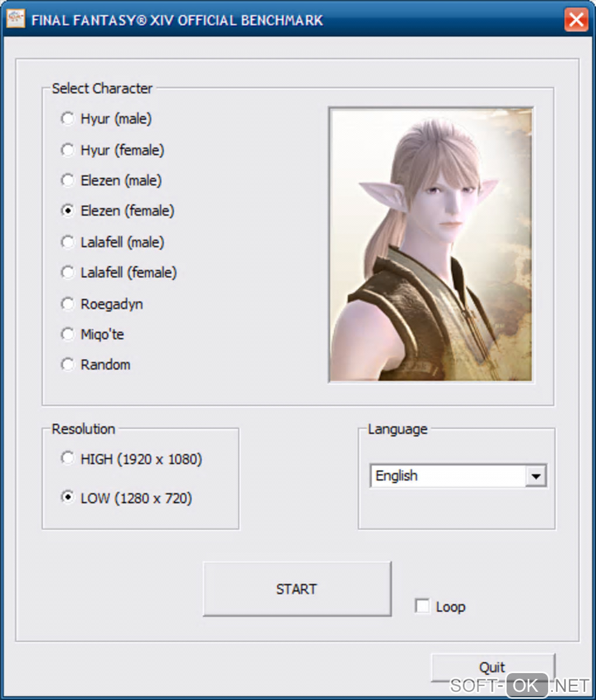Start the benchmark with the START button

(x=297, y=589)
